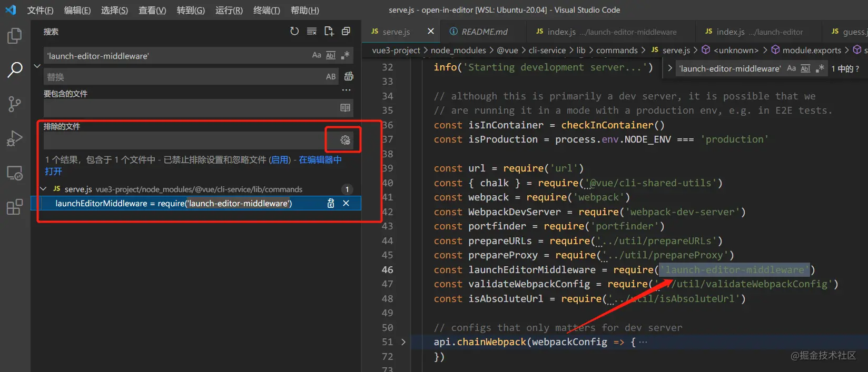The image size is (868, 372).
Task: Toggle exclude settings and ignore files gear
Action: tap(345, 140)
